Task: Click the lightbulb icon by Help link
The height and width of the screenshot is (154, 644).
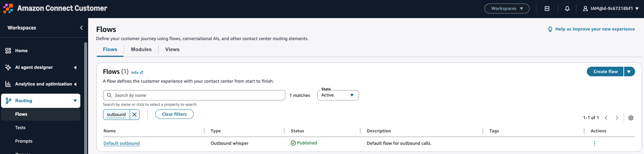Action: tap(551, 29)
